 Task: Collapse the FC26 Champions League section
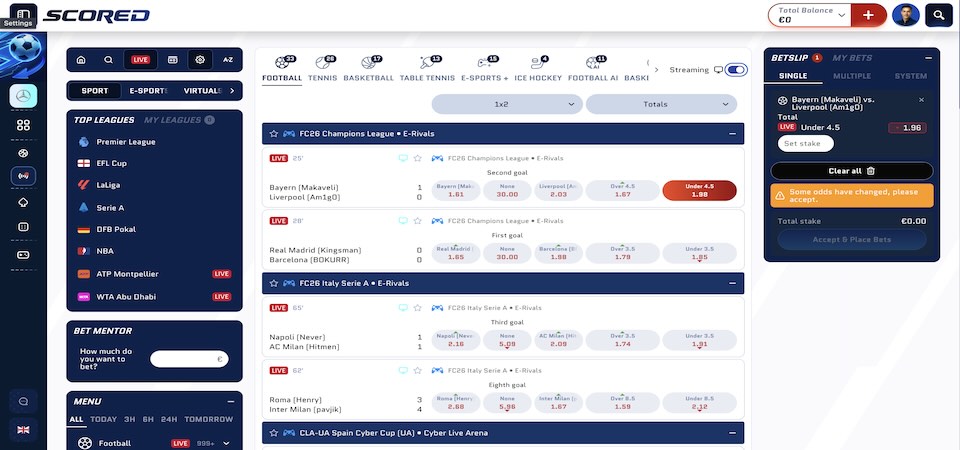pos(732,133)
